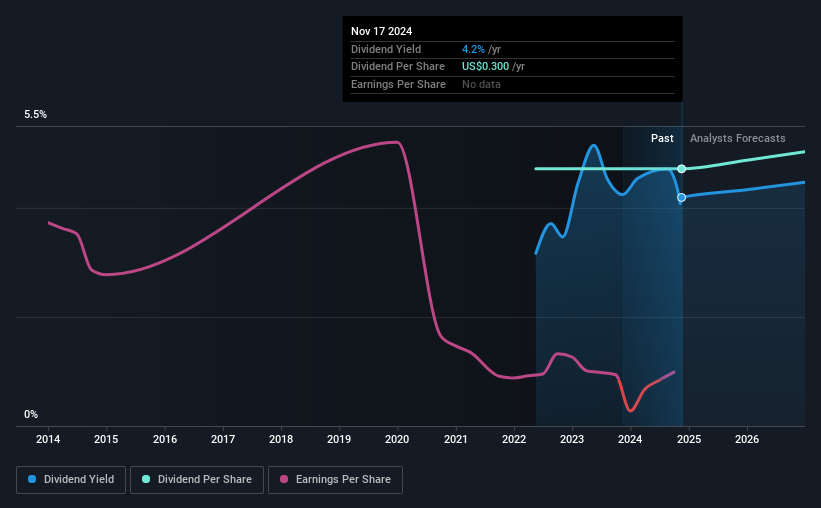The height and width of the screenshot is (508, 821).
Task: Click the 2014 x-axis label
Action: coord(48,439)
